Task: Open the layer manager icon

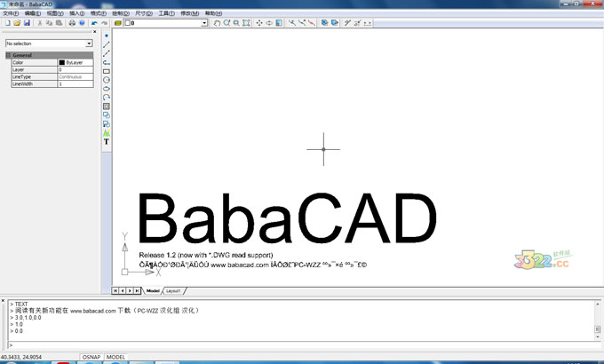Action: click(118, 23)
